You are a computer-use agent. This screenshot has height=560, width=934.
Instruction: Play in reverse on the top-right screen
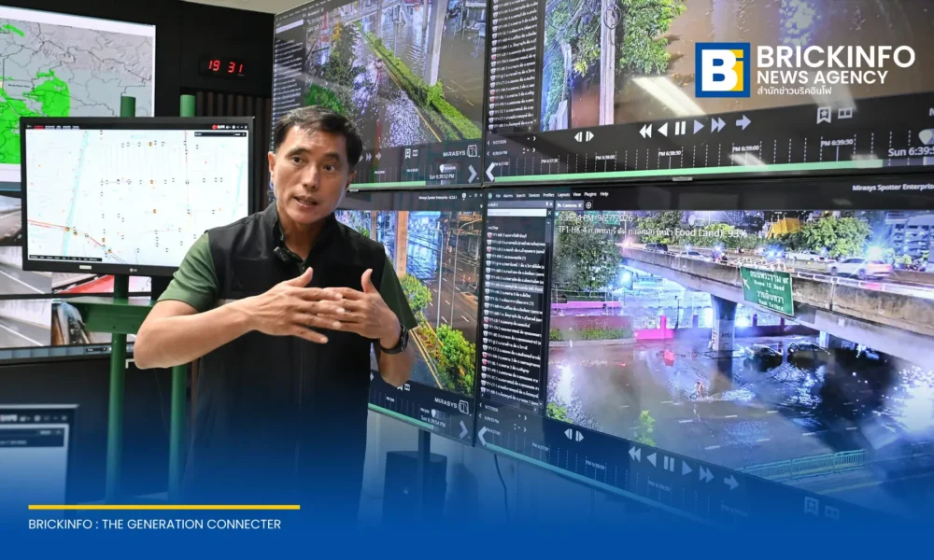(x=662, y=129)
